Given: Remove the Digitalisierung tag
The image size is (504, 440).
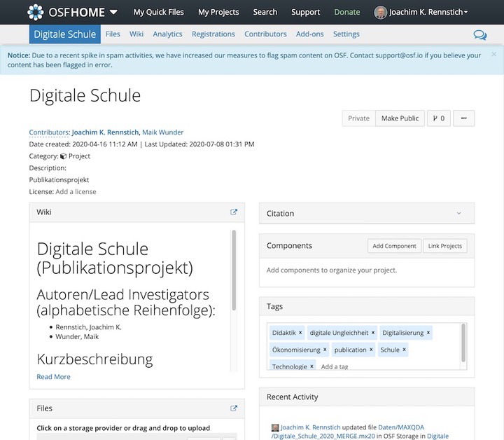Looking at the screenshot, I should coord(428,333).
